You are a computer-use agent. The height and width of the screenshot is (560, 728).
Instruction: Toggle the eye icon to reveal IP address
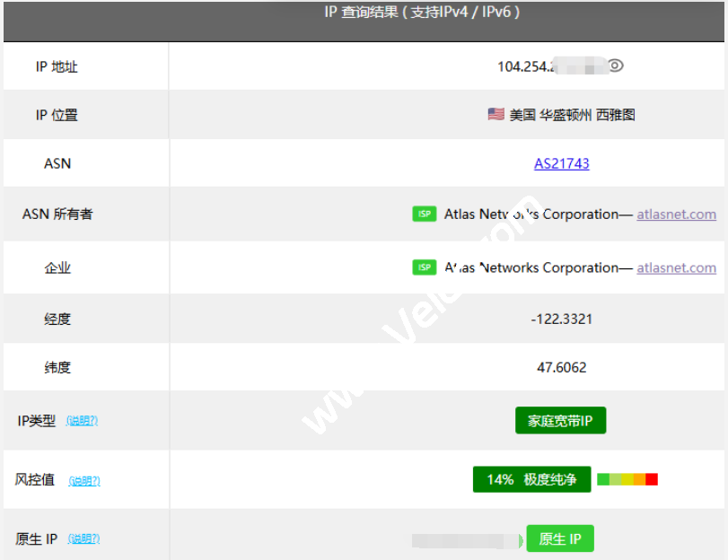(616, 66)
